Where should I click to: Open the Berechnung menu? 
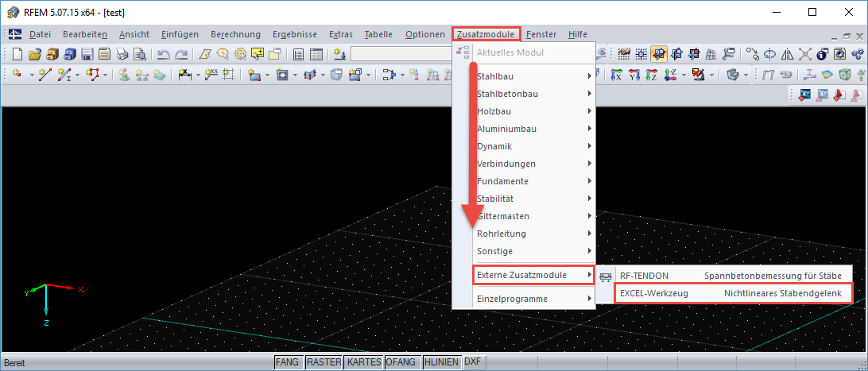coord(235,34)
